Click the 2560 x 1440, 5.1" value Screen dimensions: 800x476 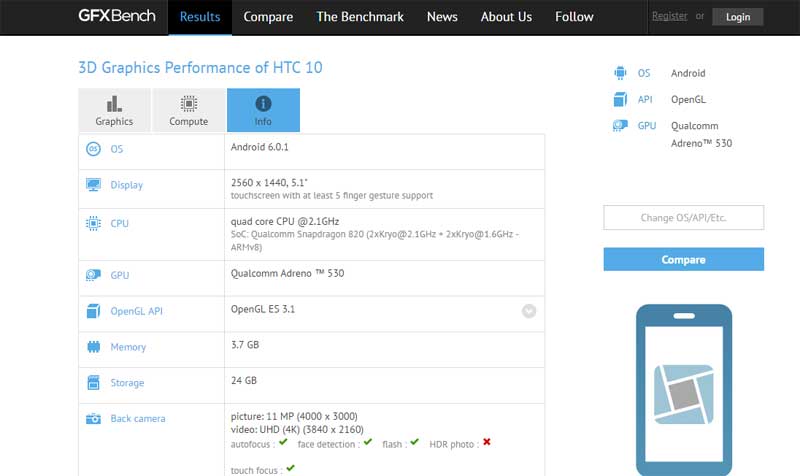[269, 183]
